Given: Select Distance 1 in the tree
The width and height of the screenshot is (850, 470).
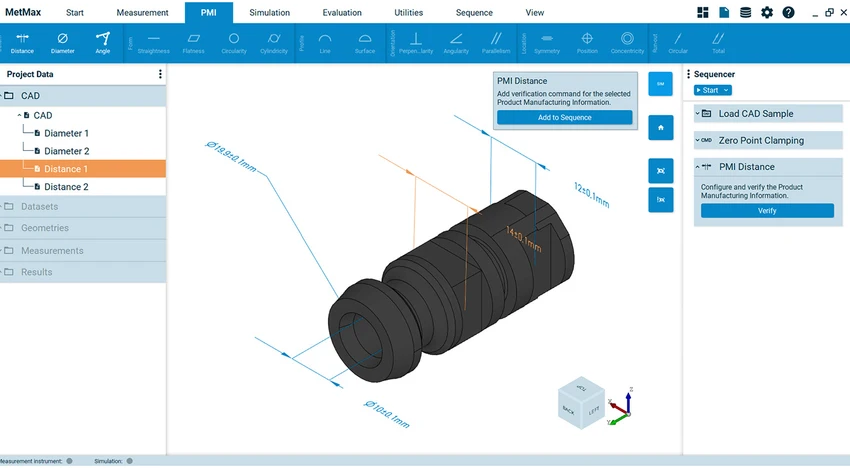Looking at the screenshot, I should [x=83, y=169].
